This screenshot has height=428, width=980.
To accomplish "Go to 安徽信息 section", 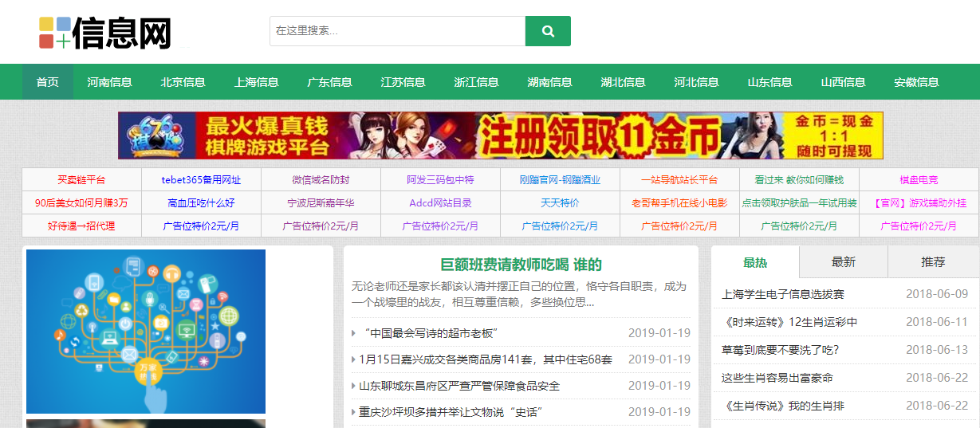I will (x=917, y=82).
